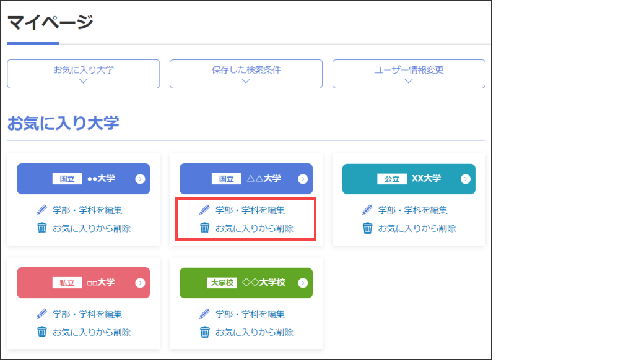Click pencil icon under XX大学 card

coord(368,210)
